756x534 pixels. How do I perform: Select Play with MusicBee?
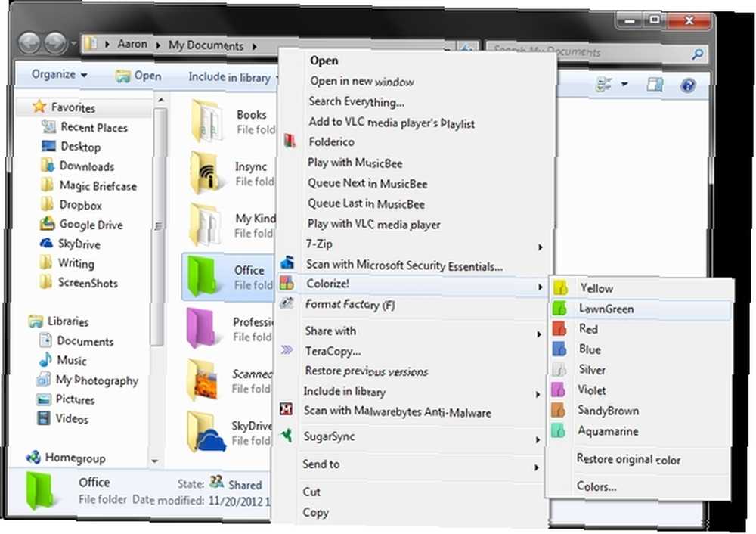pos(355,163)
